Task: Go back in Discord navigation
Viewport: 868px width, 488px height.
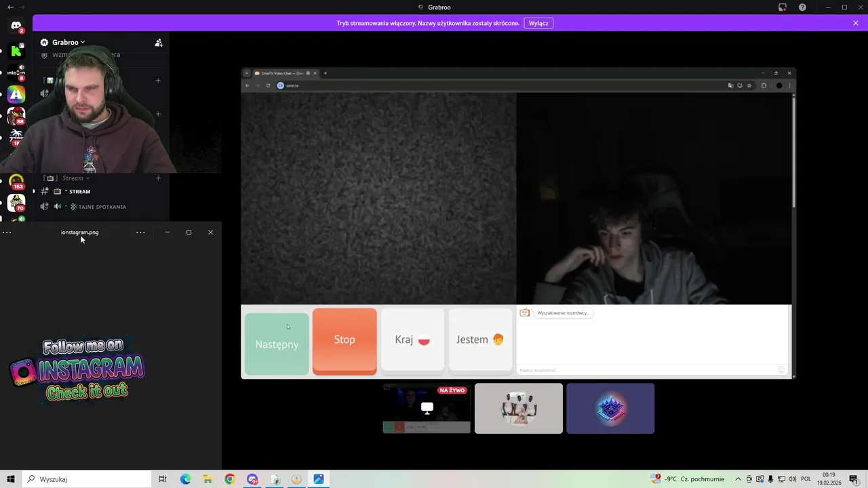Action: click(10, 7)
